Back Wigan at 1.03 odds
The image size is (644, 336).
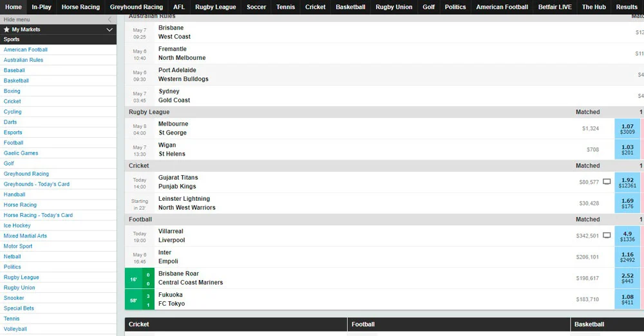click(x=627, y=149)
